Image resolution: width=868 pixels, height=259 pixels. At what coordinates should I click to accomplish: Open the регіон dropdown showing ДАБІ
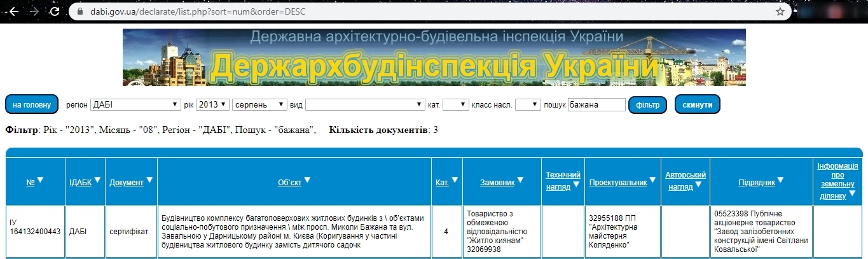pyautogui.click(x=135, y=104)
